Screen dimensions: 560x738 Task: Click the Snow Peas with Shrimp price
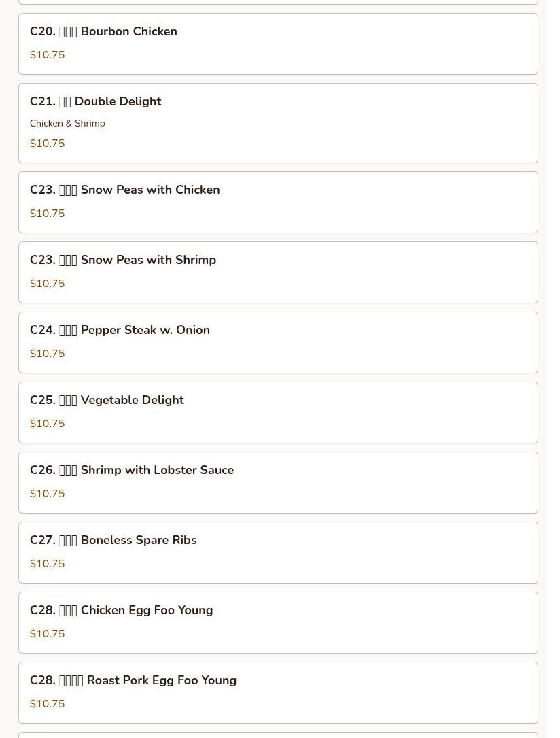pos(47,283)
